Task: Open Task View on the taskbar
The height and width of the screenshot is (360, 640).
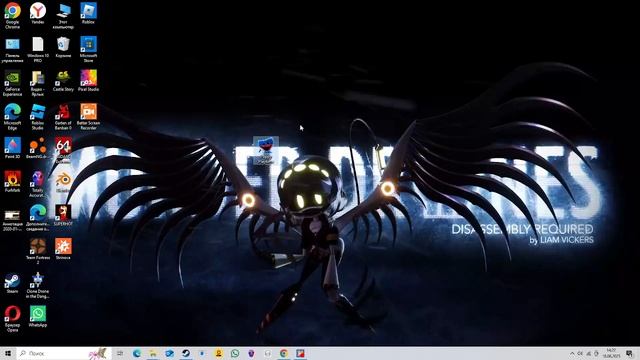Action: (120, 353)
